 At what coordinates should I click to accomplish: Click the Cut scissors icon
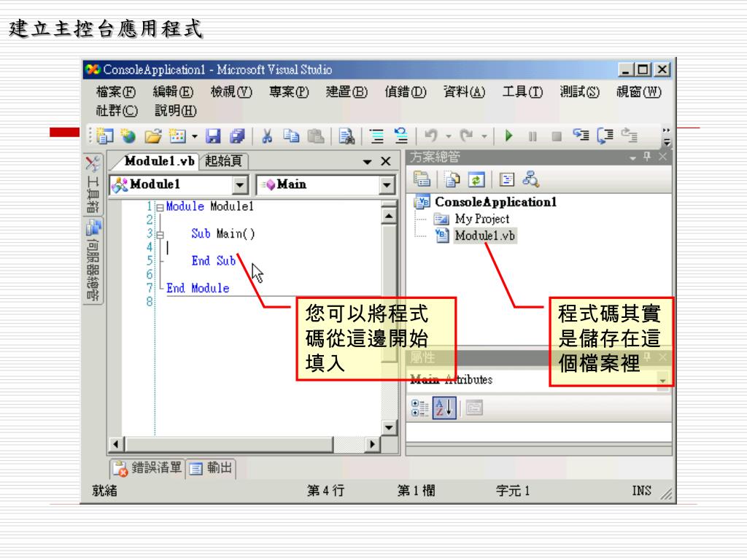(267, 136)
